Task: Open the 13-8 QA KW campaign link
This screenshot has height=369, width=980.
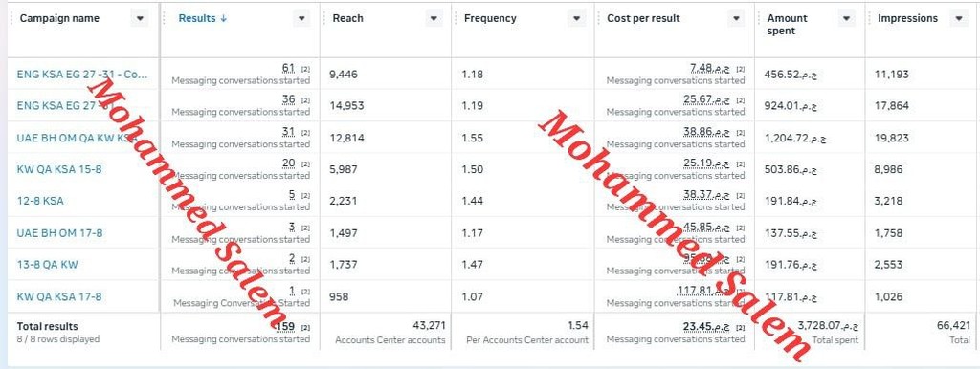Action: click(48, 264)
